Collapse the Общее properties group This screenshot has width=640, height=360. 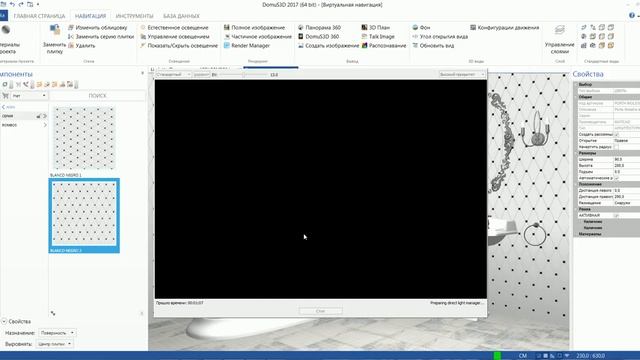pos(576,97)
